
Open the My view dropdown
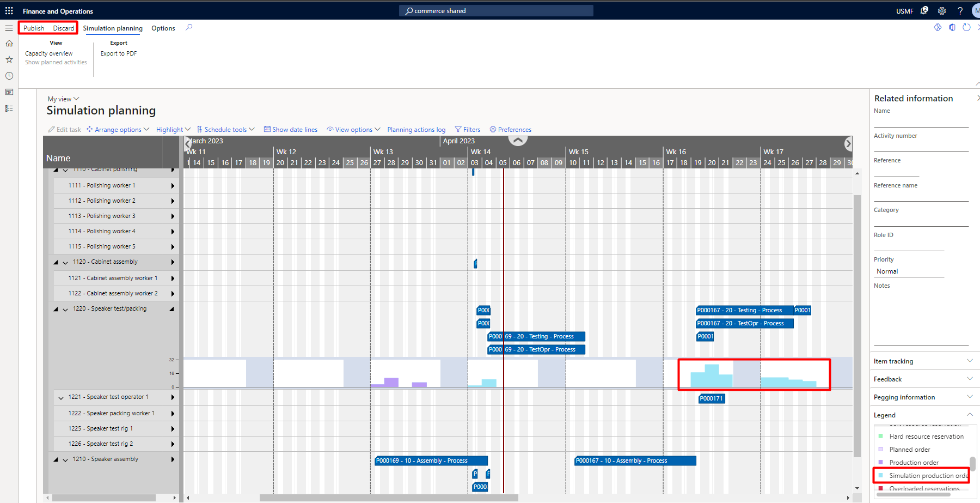[x=63, y=99]
